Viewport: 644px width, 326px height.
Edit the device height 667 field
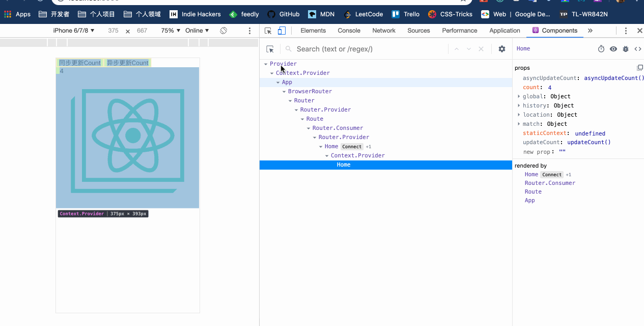[142, 31]
